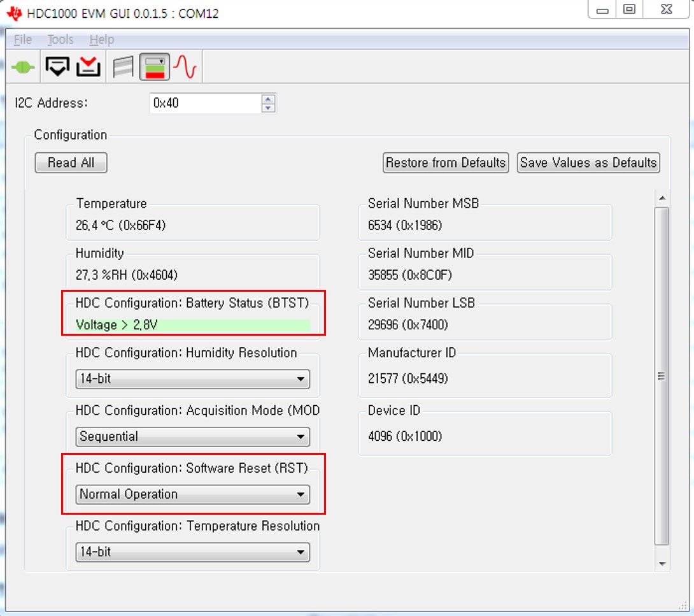Open the Tools menu
The height and width of the screenshot is (616, 694).
60,39
